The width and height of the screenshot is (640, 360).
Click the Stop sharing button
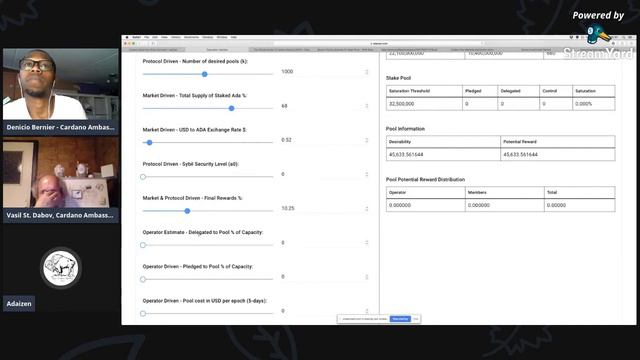point(400,319)
